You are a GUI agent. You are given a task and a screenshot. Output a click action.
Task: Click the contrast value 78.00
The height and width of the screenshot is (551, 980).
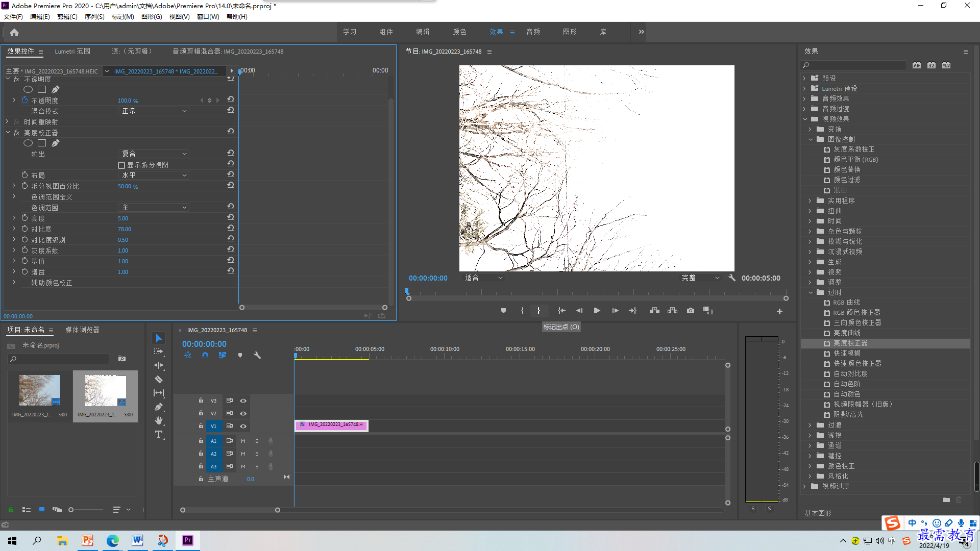(x=125, y=229)
